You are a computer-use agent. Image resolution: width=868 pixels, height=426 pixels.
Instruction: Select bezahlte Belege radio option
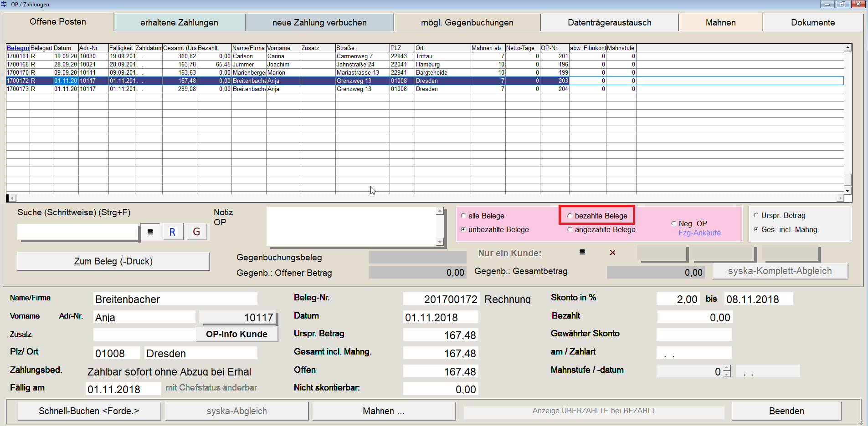(570, 216)
